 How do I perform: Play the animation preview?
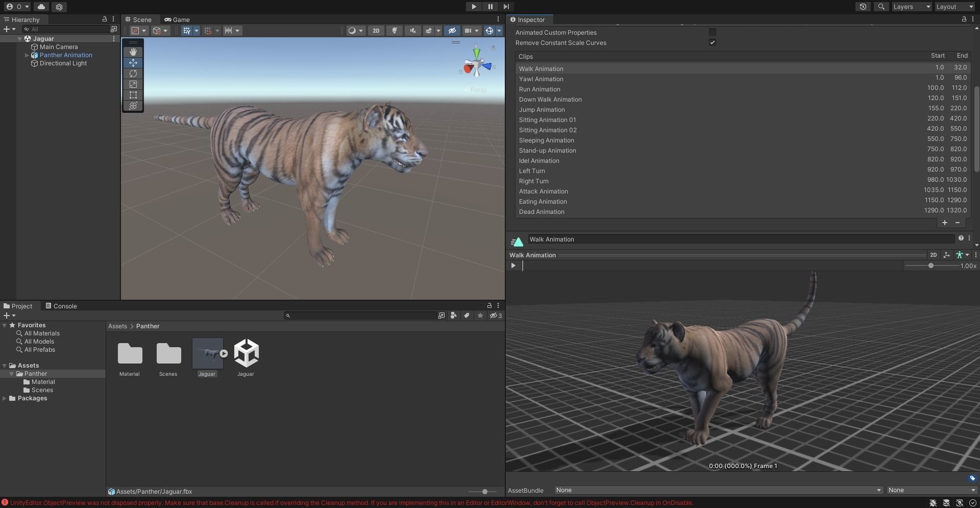pyautogui.click(x=513, y=265)
